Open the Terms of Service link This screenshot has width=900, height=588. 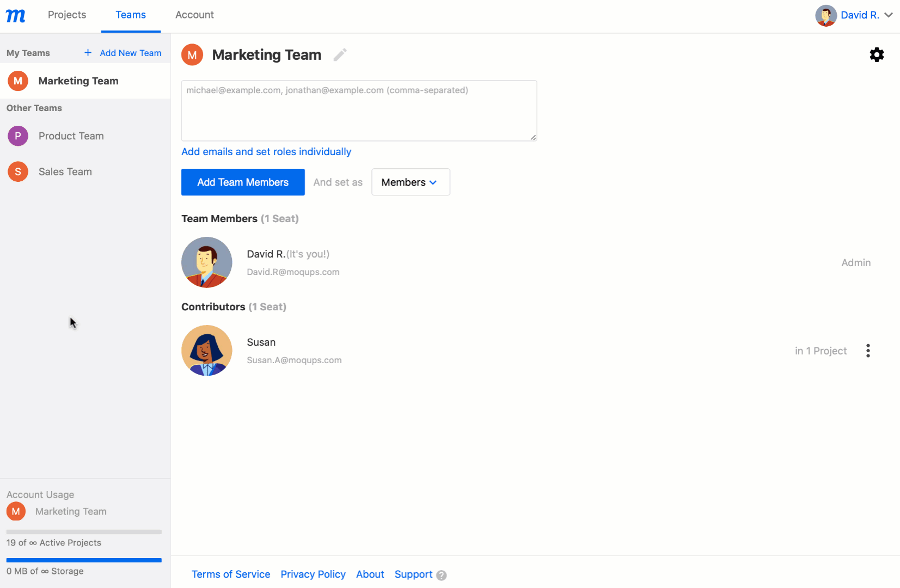[231, 574]
